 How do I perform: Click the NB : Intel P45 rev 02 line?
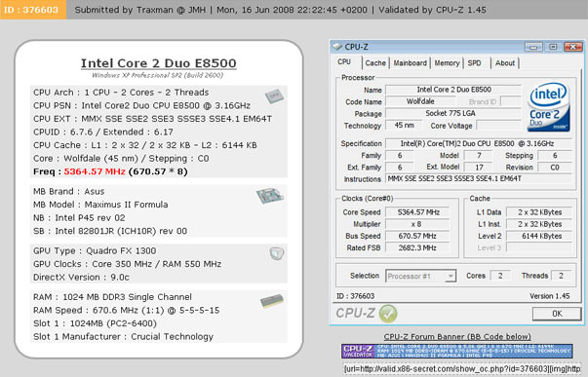coord(79,218)
